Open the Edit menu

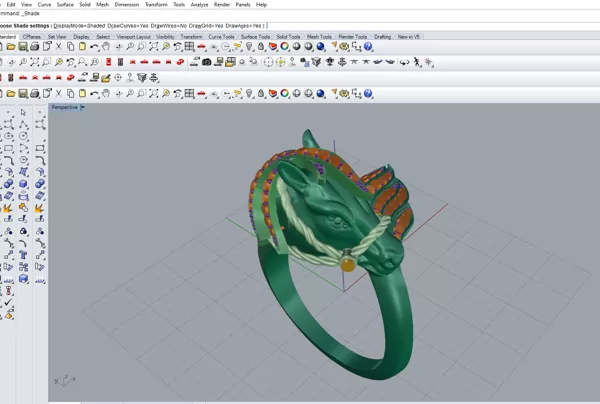[x=11, y=5]
